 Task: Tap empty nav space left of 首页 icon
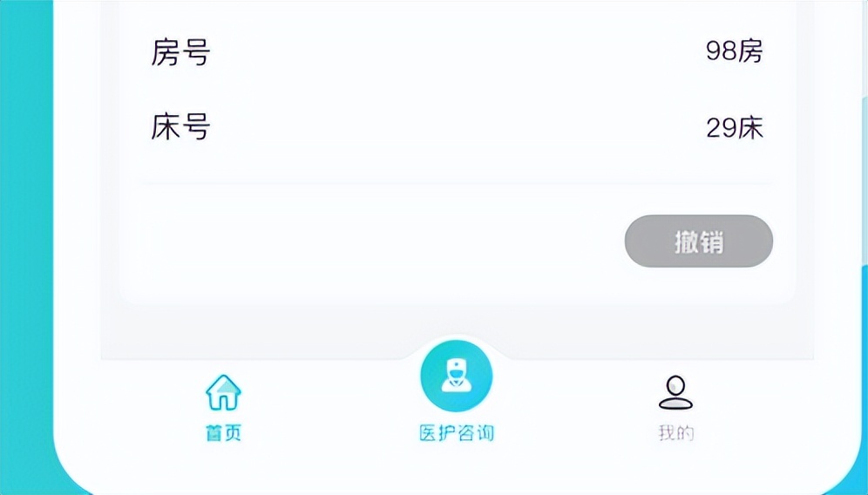pyautogui.click(x=131, y=410)
